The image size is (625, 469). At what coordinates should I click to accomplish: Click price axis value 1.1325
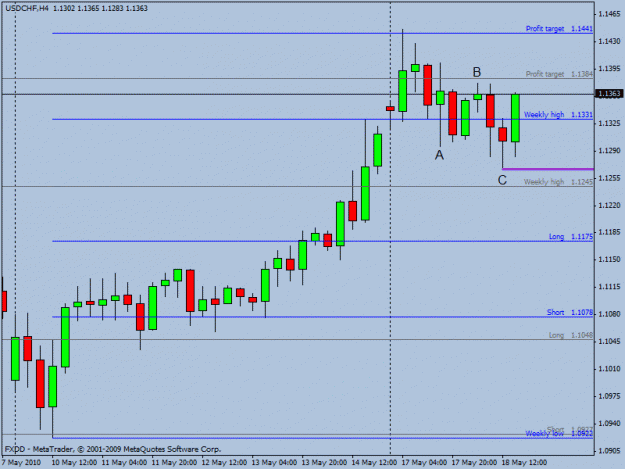tap(609, 124)
